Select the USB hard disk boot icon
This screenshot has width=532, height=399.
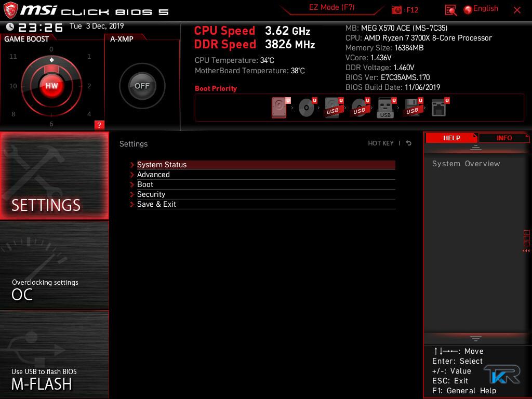[x=333, y=108]
